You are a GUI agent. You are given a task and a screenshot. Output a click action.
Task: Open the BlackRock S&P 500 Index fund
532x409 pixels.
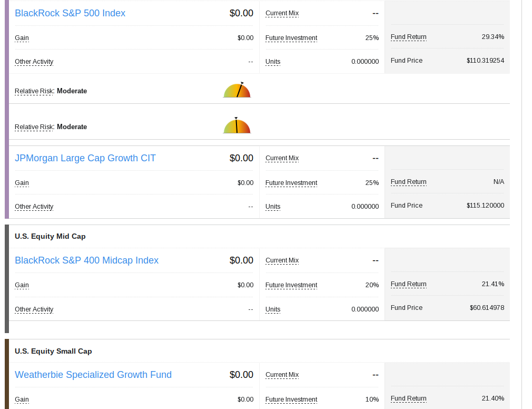70,13
